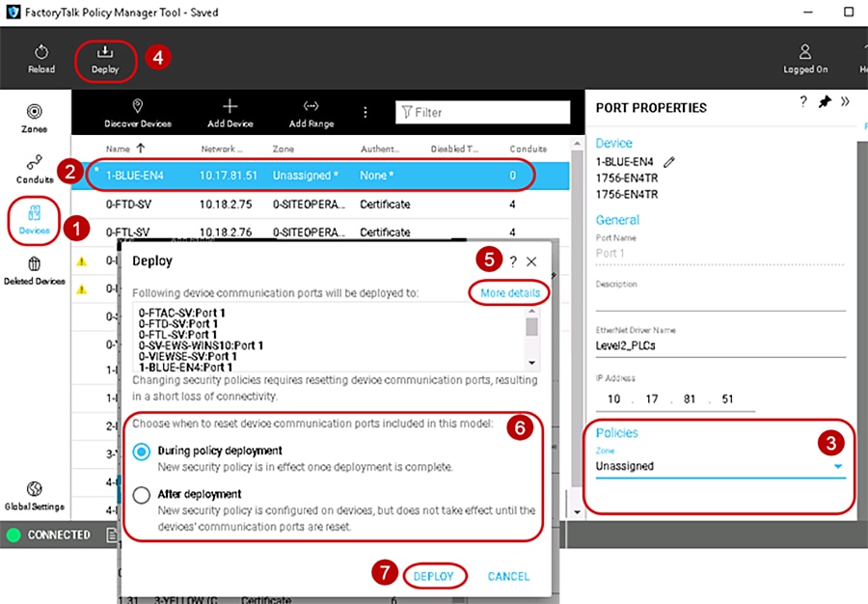Select the 0-FTL-SV device row
Viewport: 868px width, 604px height.
pos(321,232)
